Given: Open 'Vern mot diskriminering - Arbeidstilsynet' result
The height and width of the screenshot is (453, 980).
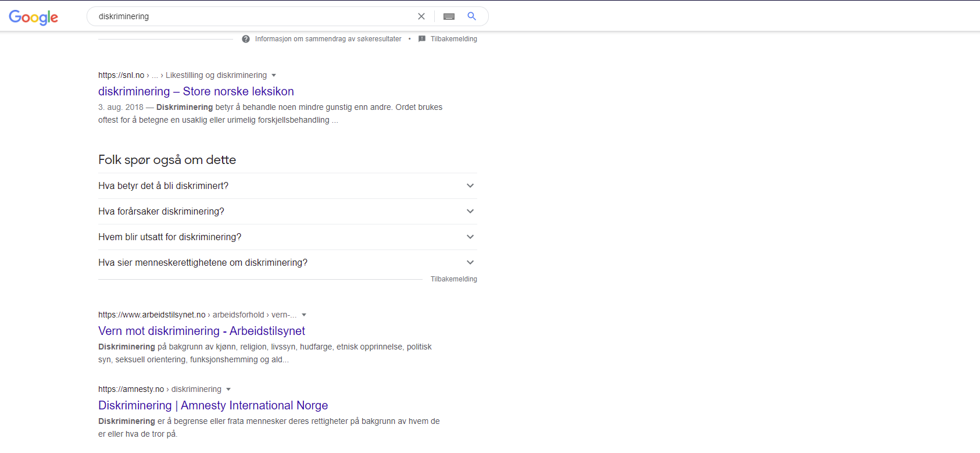Looking at the screenshot, I should pos(202,331).
